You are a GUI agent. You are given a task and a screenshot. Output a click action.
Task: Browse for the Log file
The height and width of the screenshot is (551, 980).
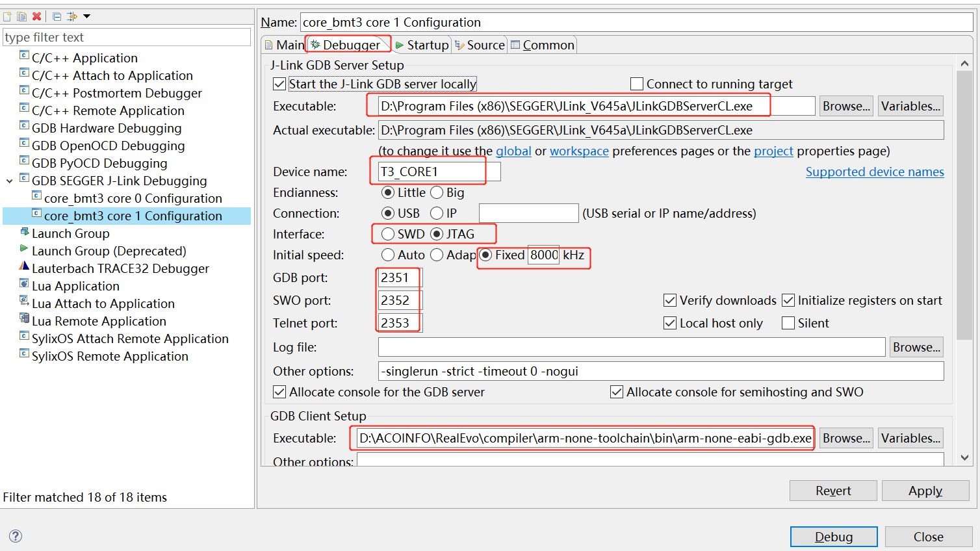click(x=916, y=347)
